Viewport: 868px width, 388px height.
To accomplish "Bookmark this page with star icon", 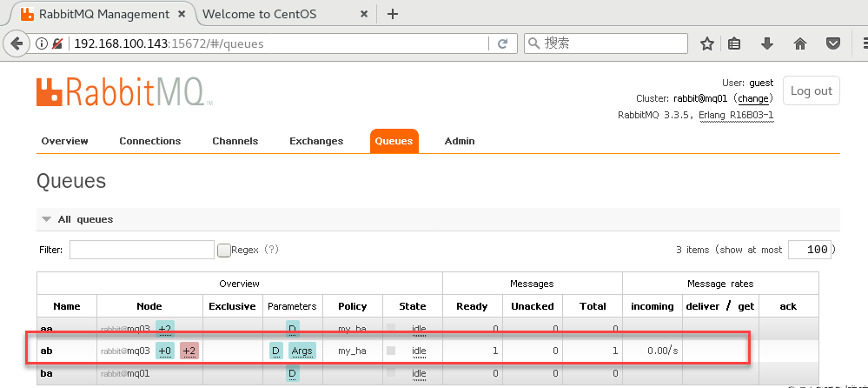I will 707,43.
